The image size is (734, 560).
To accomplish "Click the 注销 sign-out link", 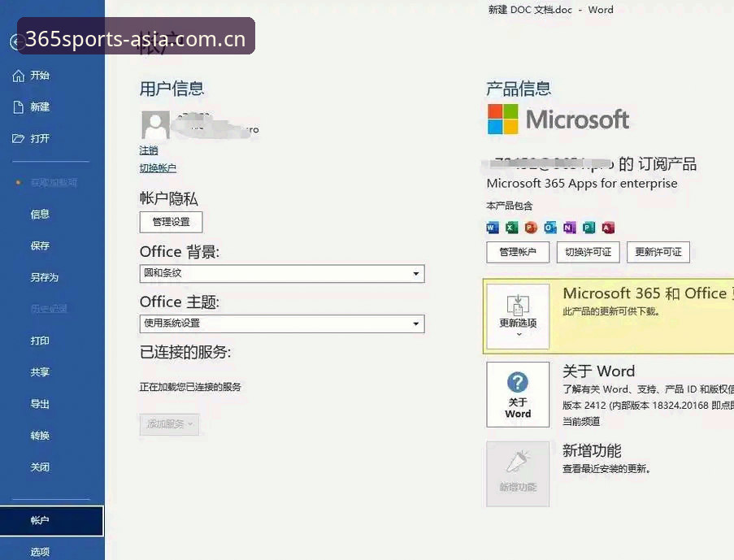I will [x=149, y=150].
